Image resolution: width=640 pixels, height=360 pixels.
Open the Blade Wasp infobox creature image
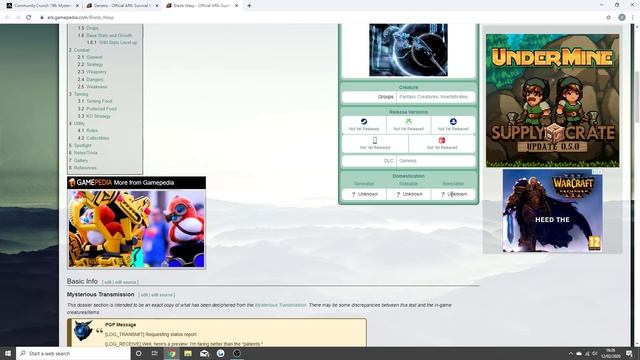[408, 50]
